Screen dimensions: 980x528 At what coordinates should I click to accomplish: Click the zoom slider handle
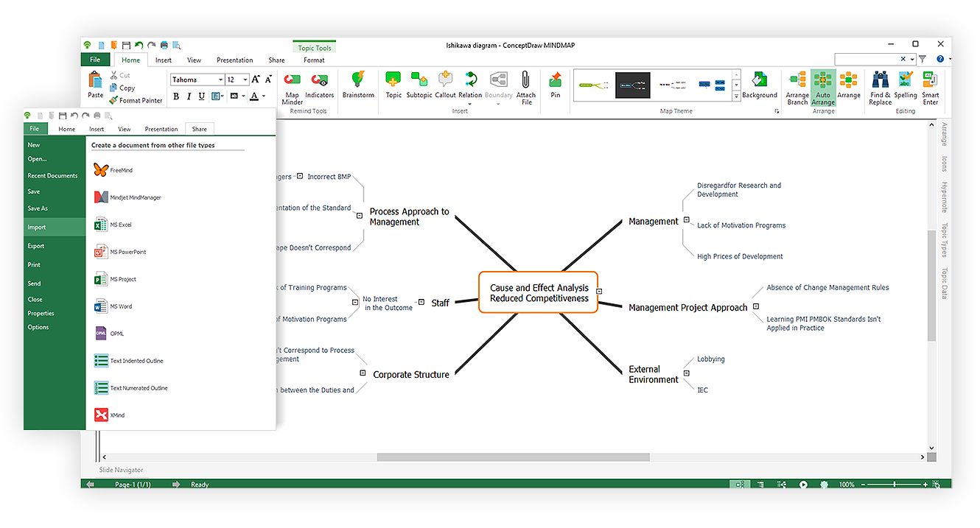point(895,485)
